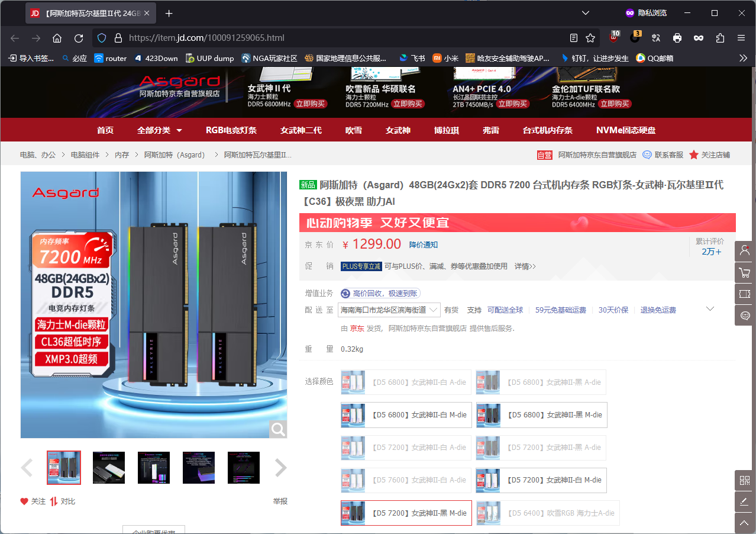Image resolution: width=756 pixels, height=534 pixels.
Task: Click the Firefox reader view icon
Action: 573,38
